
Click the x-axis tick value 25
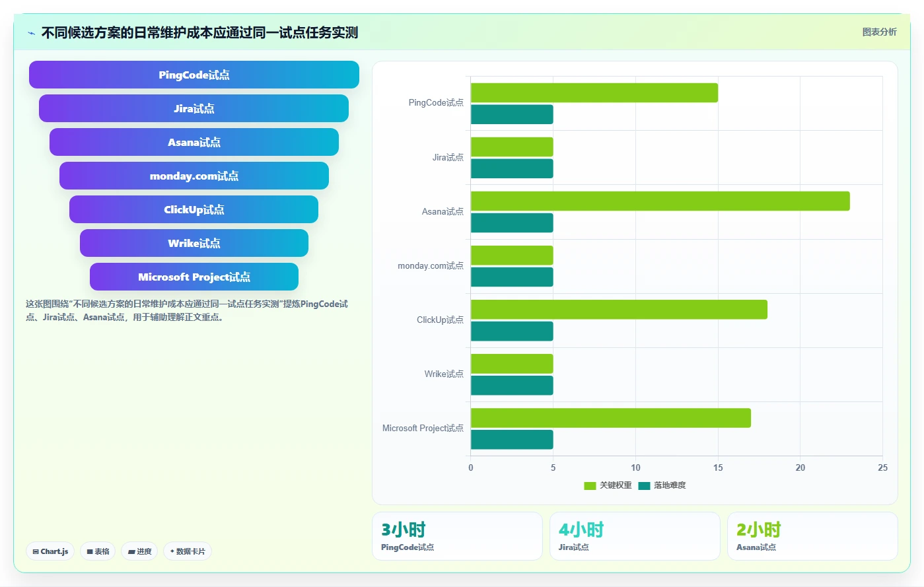pos(882,467)
